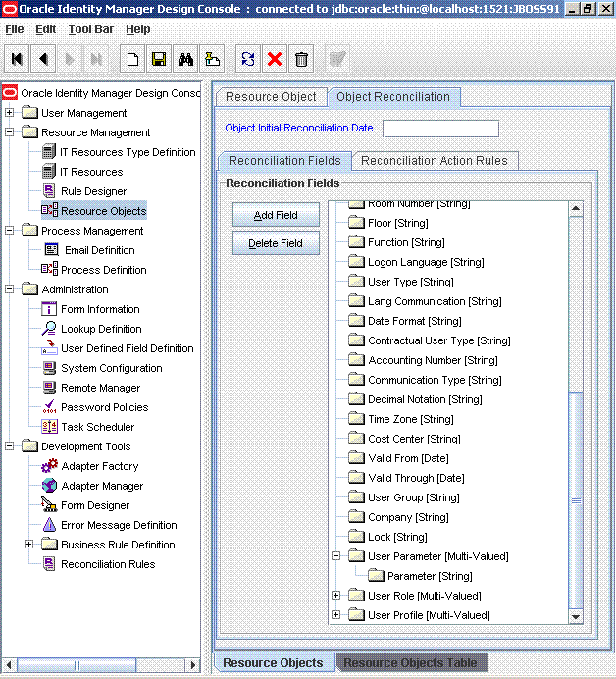Expand User Role [Multi-Valued] node

(x=335, y=596)
